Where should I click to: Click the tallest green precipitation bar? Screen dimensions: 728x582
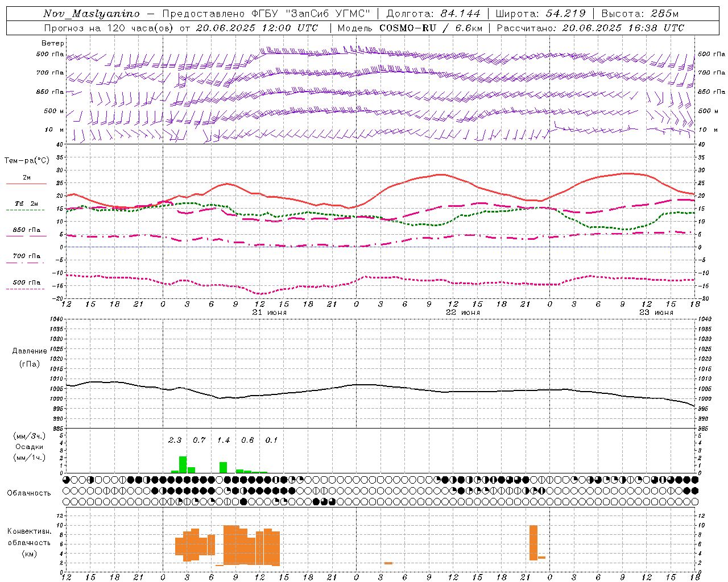tap(183, 464)
